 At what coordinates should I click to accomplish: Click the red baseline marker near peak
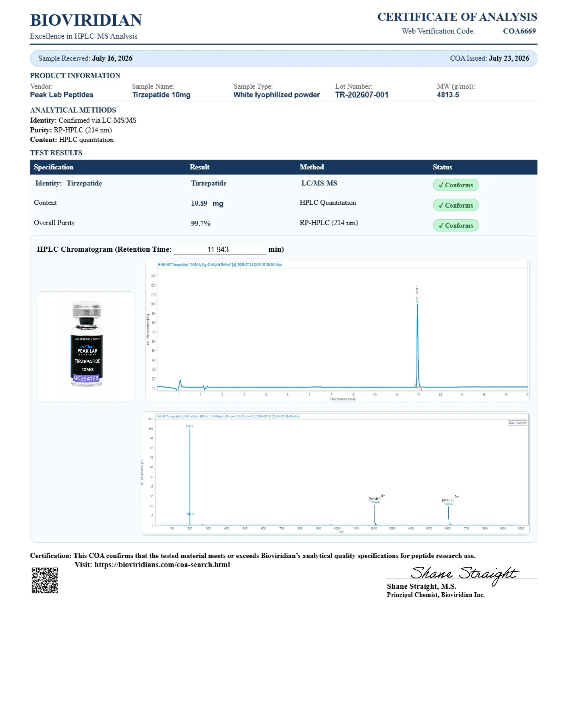(x=421, y=389)
